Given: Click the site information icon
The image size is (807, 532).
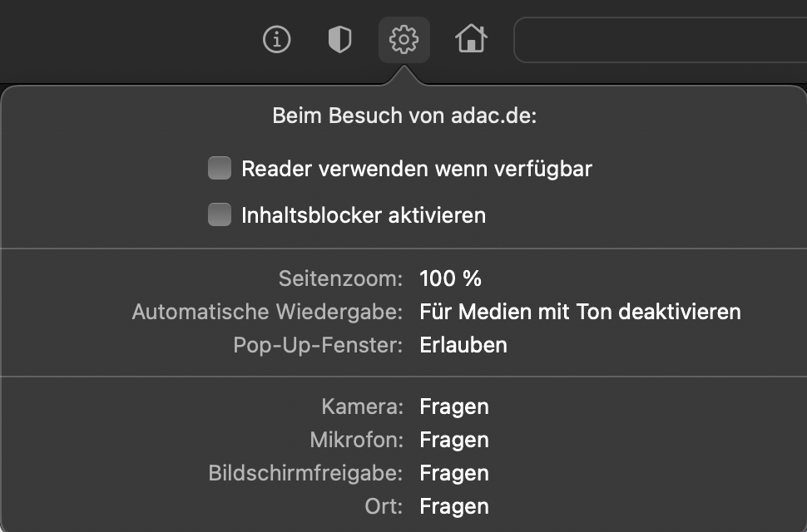Looking at the screenshot, I should 276,39.
